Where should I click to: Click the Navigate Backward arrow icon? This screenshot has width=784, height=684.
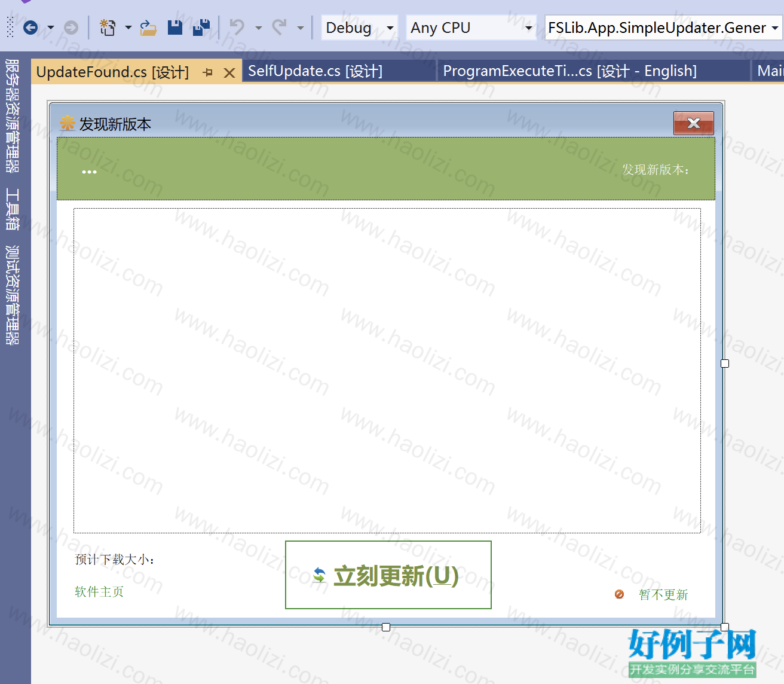click(30, 28)
